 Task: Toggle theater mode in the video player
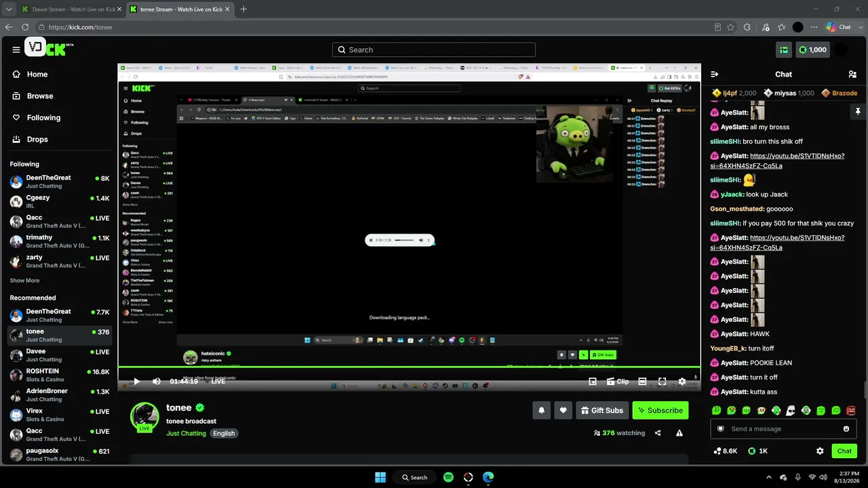point(642,382)
